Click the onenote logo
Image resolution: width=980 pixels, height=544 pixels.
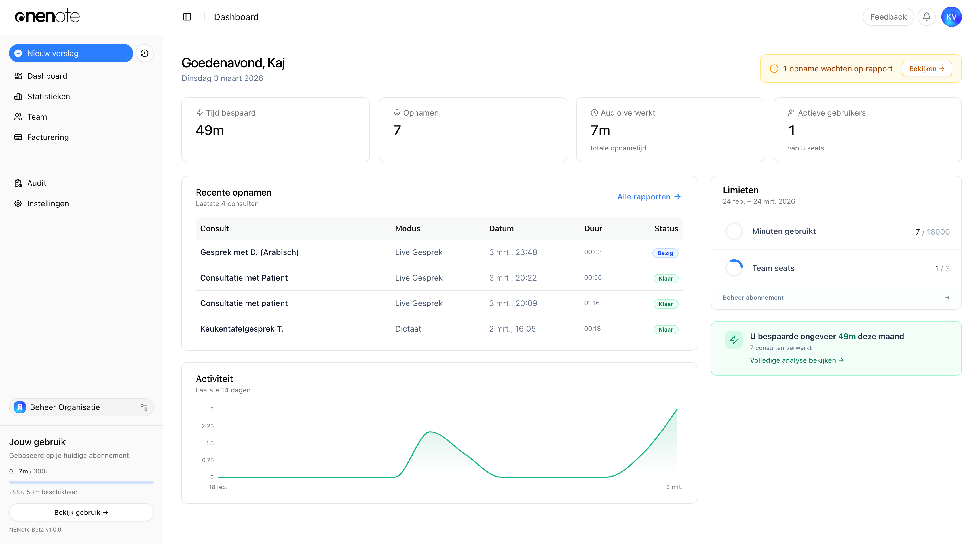point(47,16)
